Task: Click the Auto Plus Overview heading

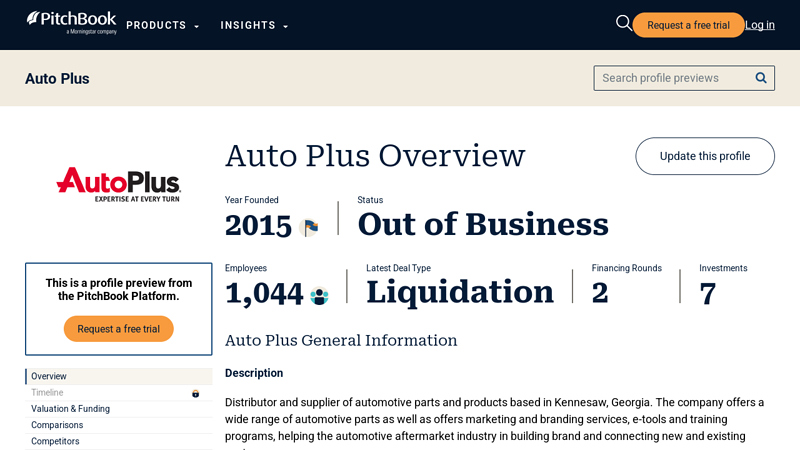Action: [375, 156]
